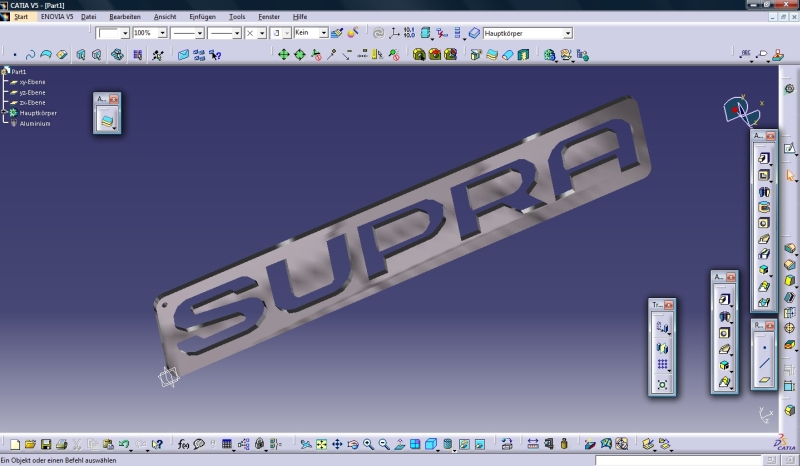This screenshot has width=800, height=466.
Task: Click the save diskette icon
Action: point(46,444)
